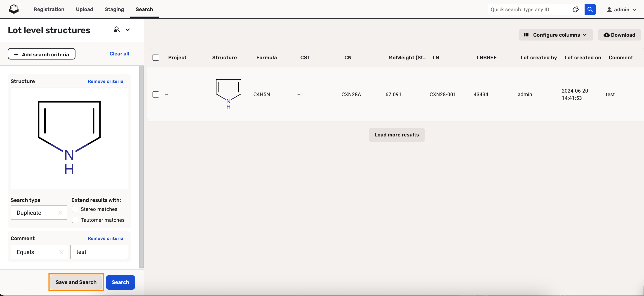Screen dimensions: 644x296
Task: Switch to the Registration tab
Action: point(49,9)
